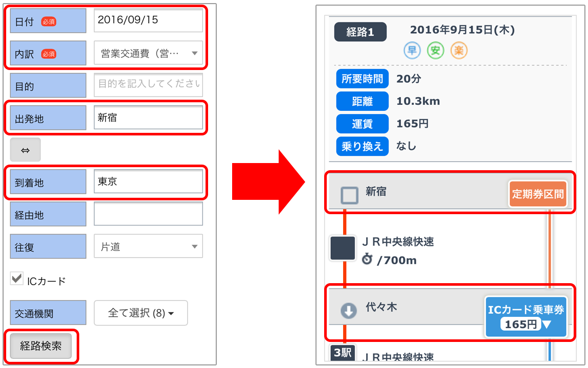Screen dimensions: 588x368
Task: Toggle the ICカード checkbox
Action: point(17,279)
